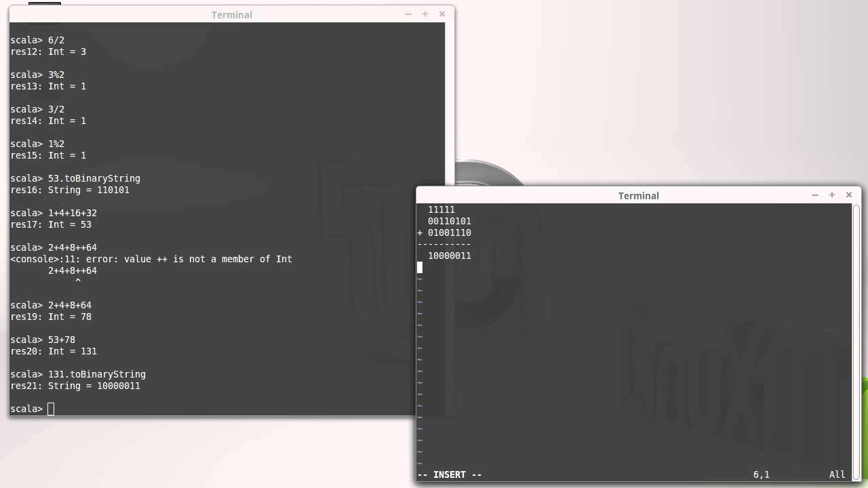This screenshot has width=868, height=488.
Task: Close the vim Terminal window
Action: [849, 195]
